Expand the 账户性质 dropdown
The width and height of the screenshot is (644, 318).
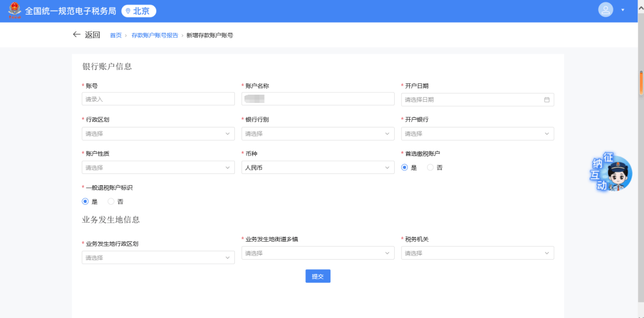158,168
